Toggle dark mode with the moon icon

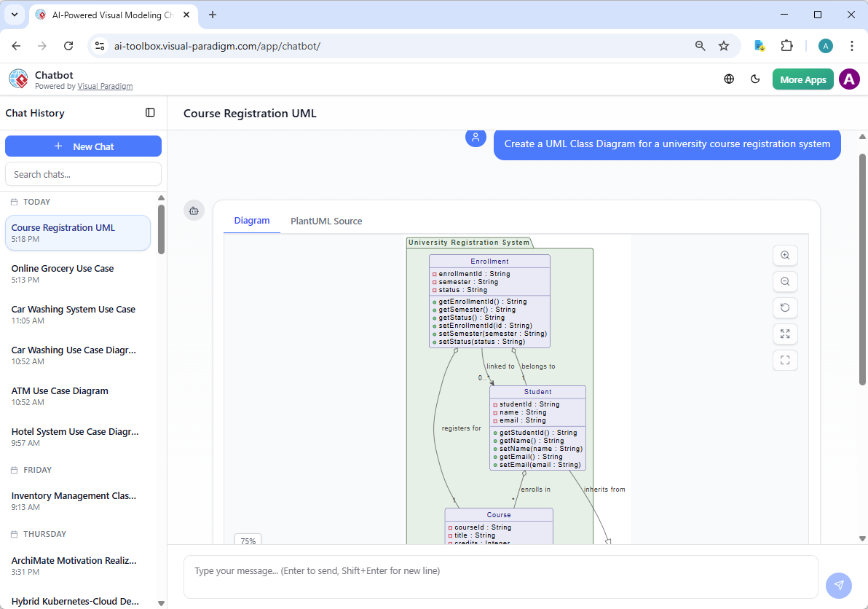(x=755, y=79)
